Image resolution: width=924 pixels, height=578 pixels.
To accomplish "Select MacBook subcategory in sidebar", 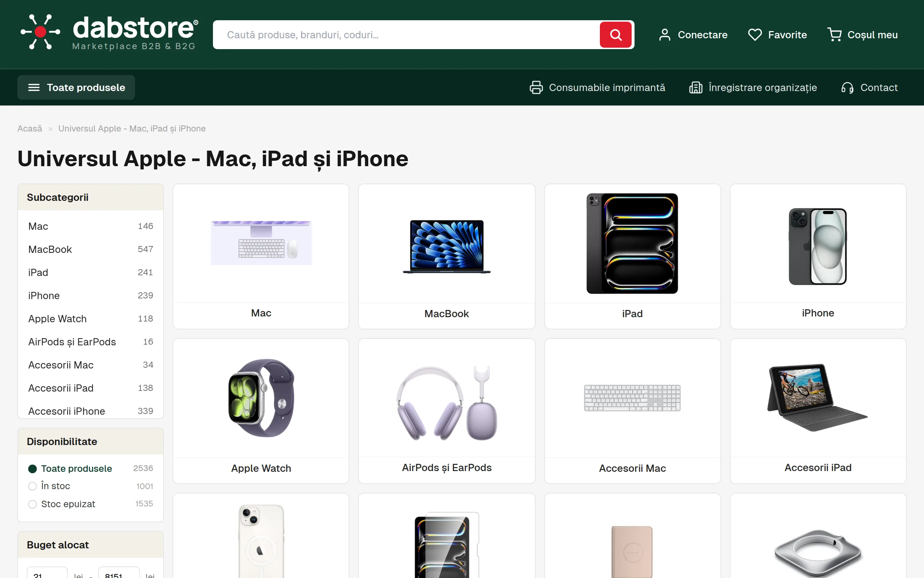I will pos(91,249).
